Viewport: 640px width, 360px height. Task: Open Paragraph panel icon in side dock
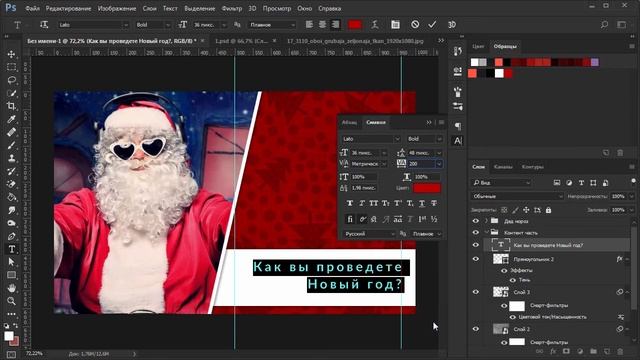458,126
